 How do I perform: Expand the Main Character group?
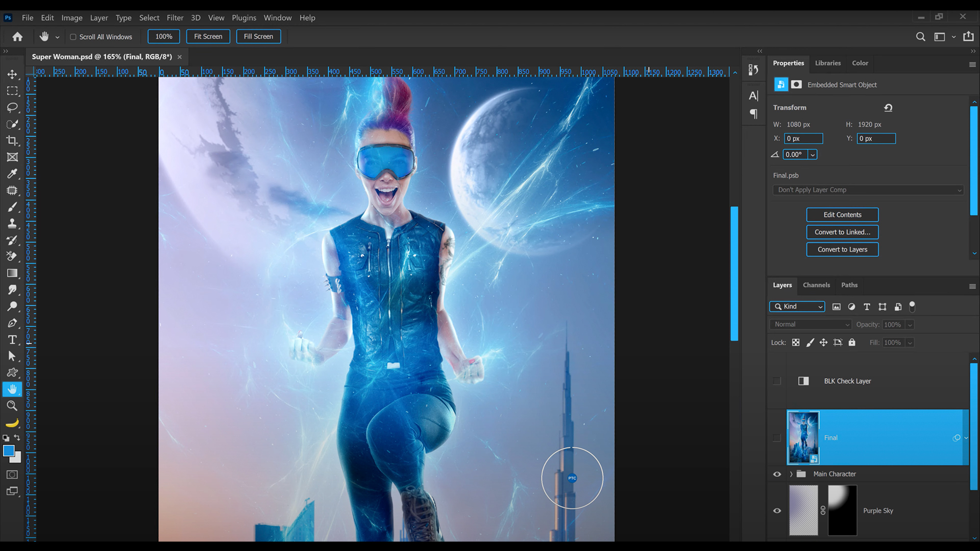791,474
